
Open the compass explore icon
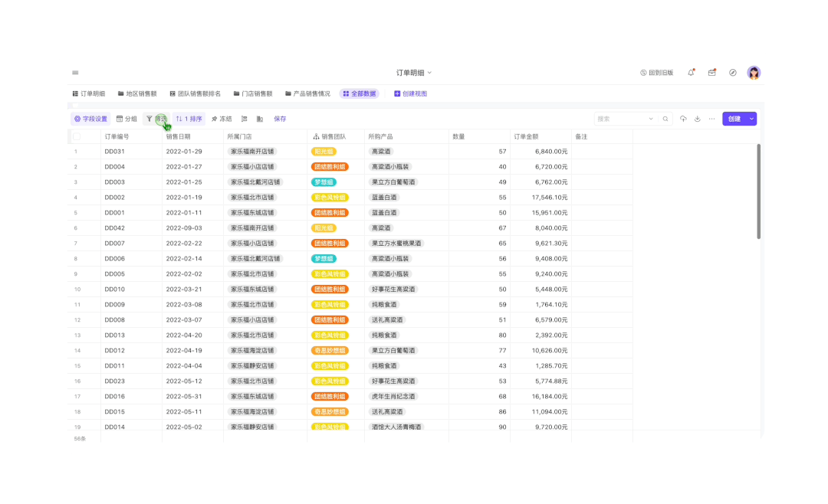tap(732, 73)
